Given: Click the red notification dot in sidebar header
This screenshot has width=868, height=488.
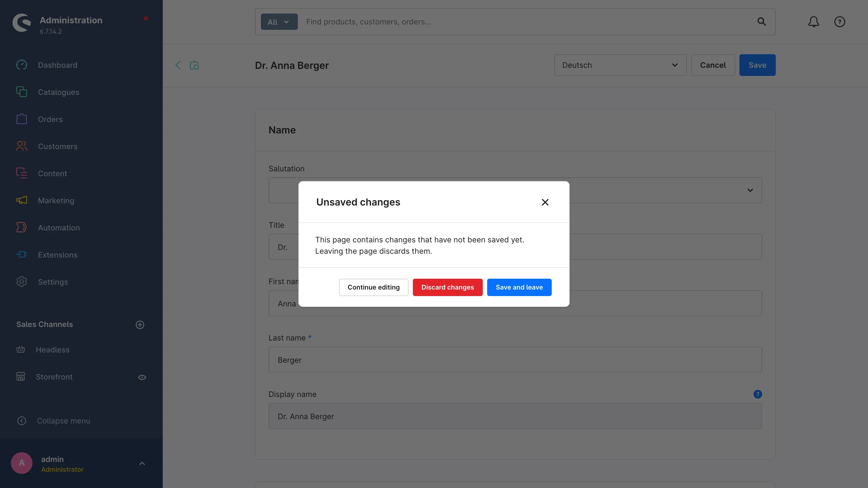Looking at the screenshot, I should tap(146, 18).
